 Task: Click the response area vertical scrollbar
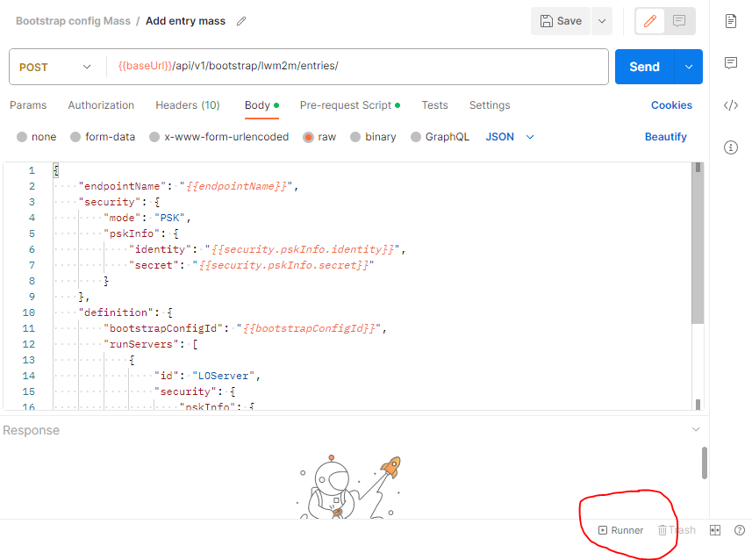click(705, 463)
